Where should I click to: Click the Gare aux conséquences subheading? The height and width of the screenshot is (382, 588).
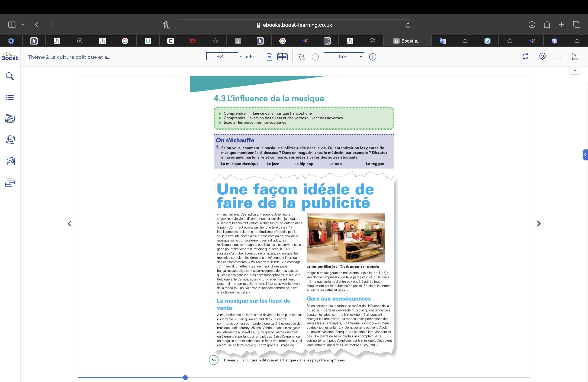[x=338, y=299]
